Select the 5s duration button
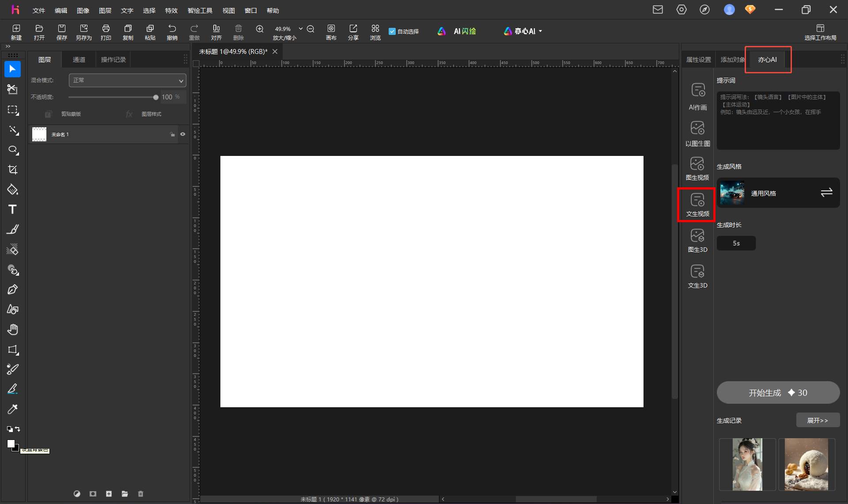The width and height of the screenshot is (848, 504). [736, 243]
